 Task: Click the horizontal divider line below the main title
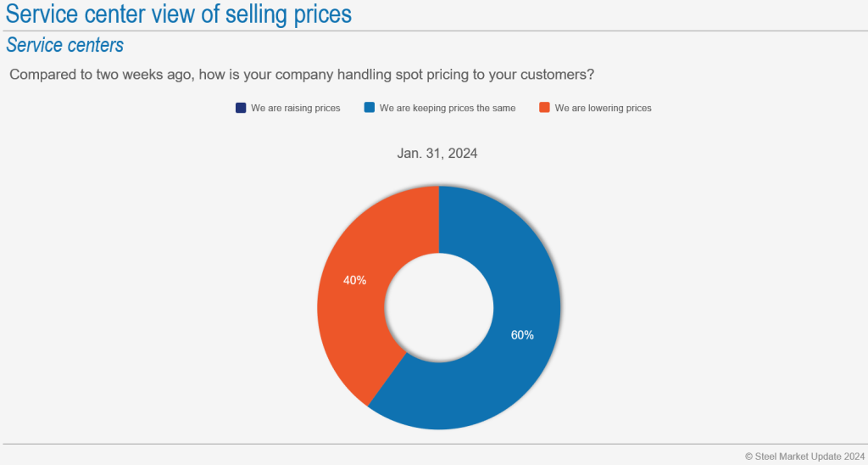click(x=434, y=31)
